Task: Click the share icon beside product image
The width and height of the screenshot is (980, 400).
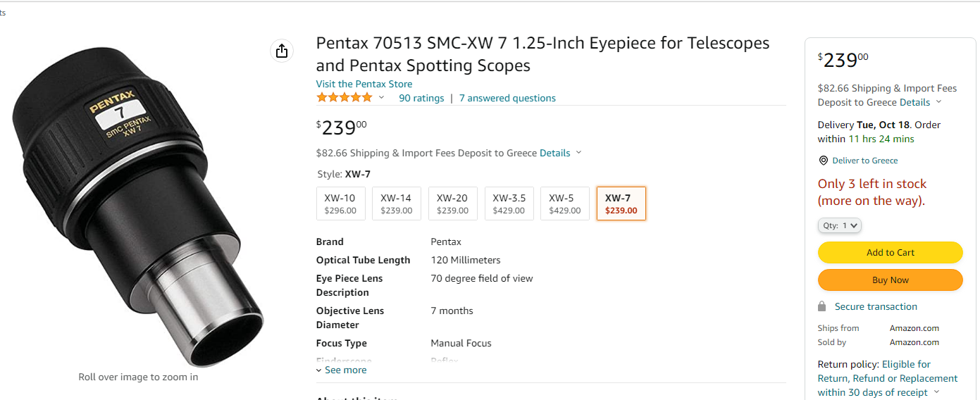Action: point(282,51)
